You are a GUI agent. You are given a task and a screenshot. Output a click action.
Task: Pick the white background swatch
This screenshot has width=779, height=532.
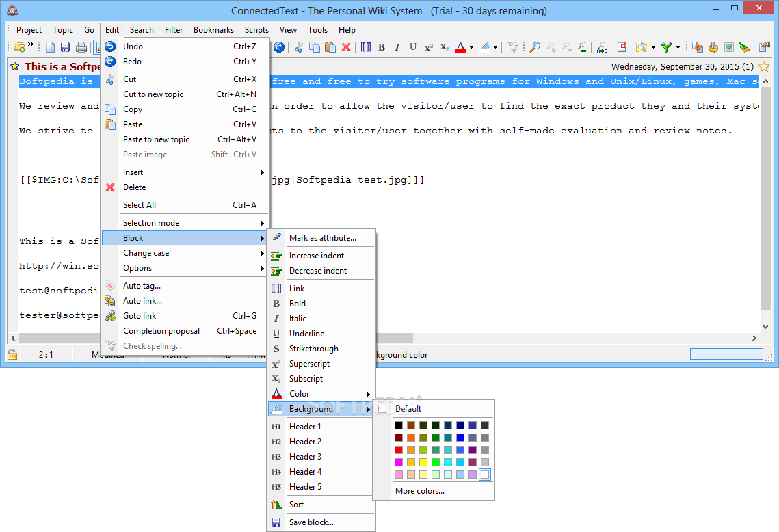pos(485,475)
